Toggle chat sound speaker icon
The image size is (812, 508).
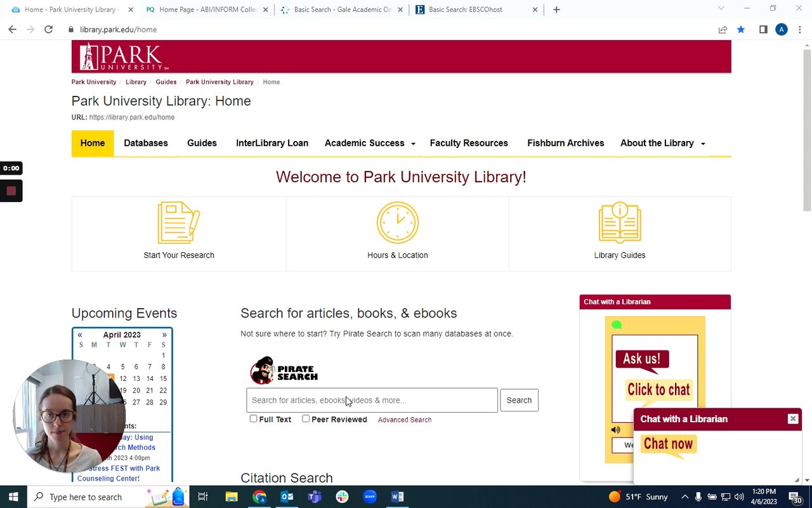click(x=615, y=430)
